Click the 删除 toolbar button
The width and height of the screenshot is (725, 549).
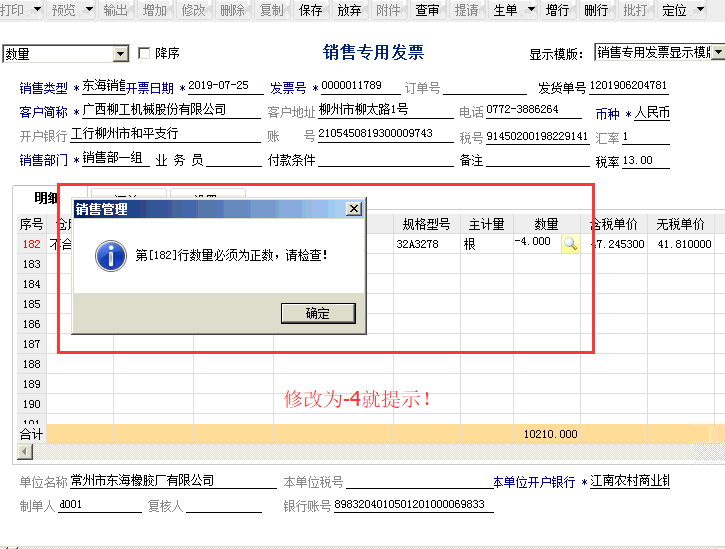(x=232, y=10)
